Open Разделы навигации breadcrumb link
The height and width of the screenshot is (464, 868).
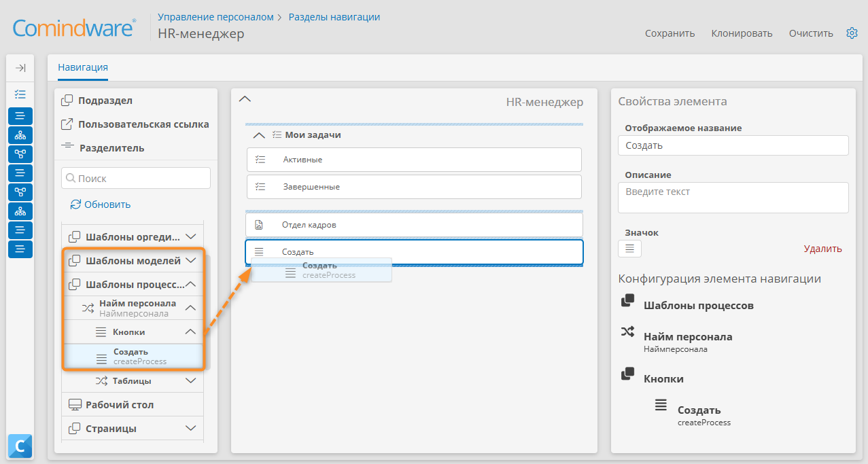pyautogui.click(x=334, y=17)
